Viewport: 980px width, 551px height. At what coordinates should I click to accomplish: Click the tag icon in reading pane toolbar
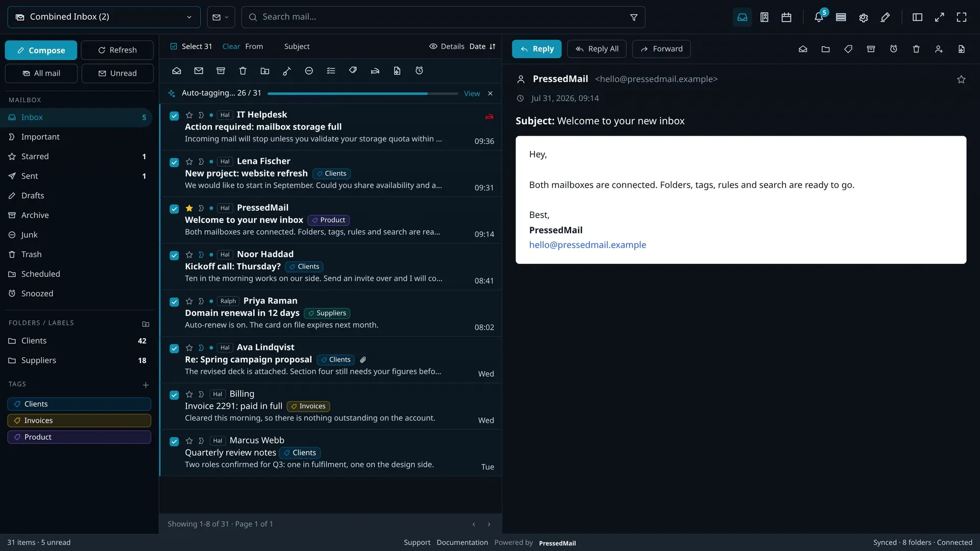click(848, 49)
